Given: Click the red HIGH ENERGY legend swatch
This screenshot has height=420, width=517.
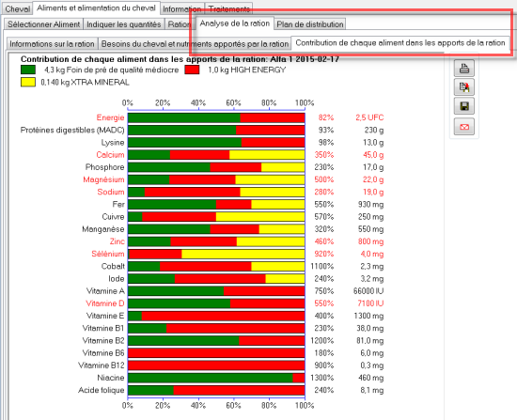Looking at the screenshot, I should 192,70.
